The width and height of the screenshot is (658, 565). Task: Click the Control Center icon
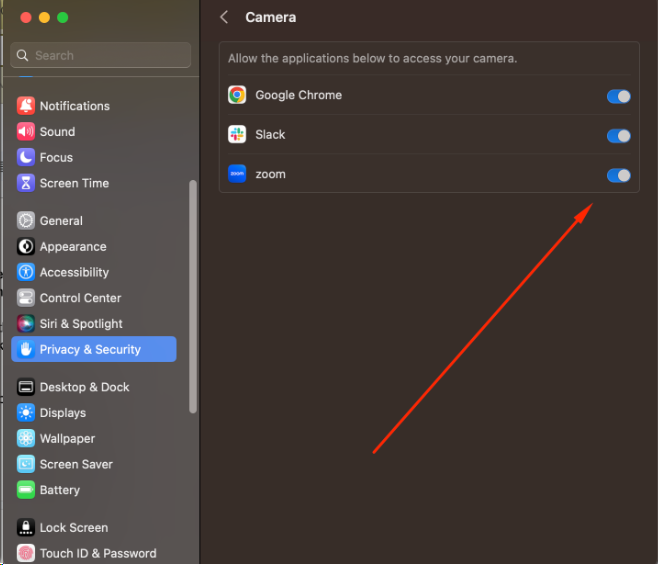[26, 298]
